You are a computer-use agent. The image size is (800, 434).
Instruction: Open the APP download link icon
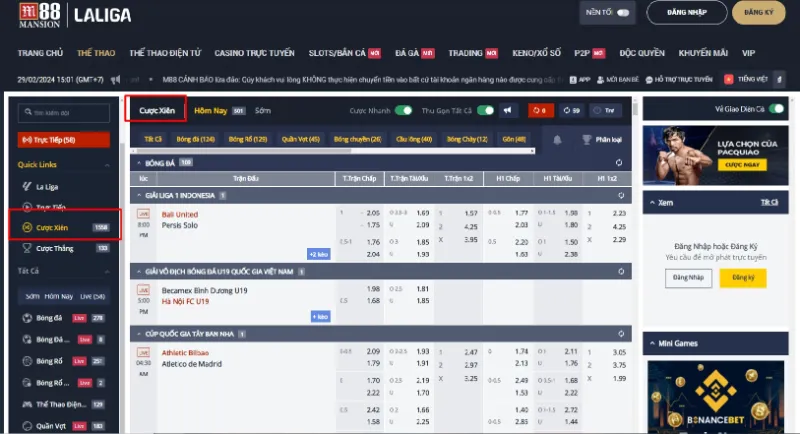(573, 80)
